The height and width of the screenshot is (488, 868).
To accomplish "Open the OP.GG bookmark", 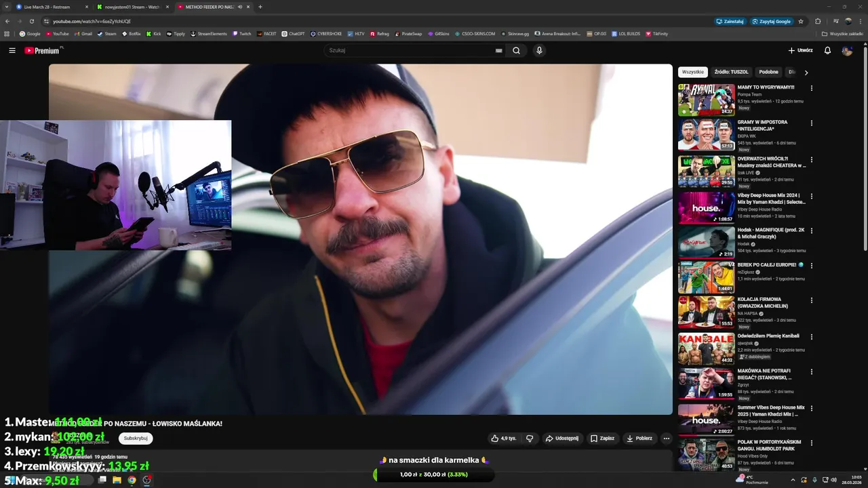I will pos(596,33).
